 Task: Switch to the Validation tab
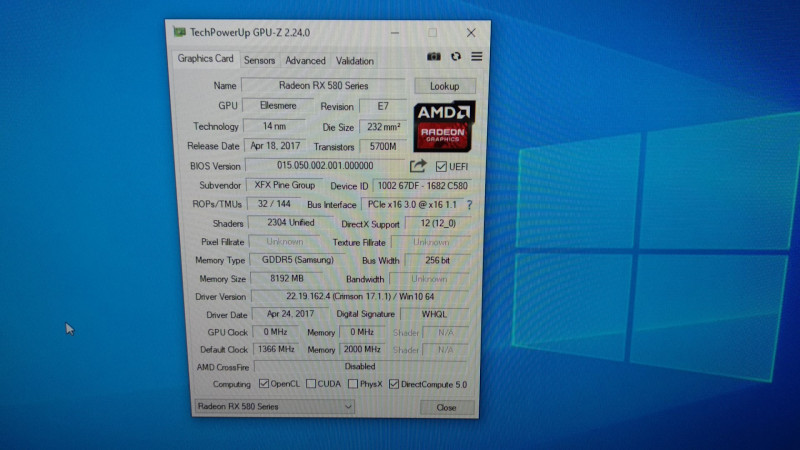pos(355,61)
